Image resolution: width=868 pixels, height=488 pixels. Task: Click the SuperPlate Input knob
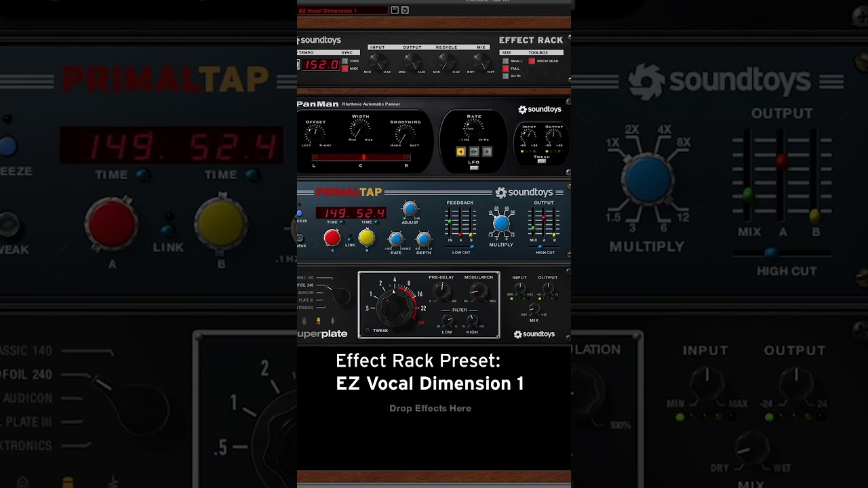click(519, 288)
